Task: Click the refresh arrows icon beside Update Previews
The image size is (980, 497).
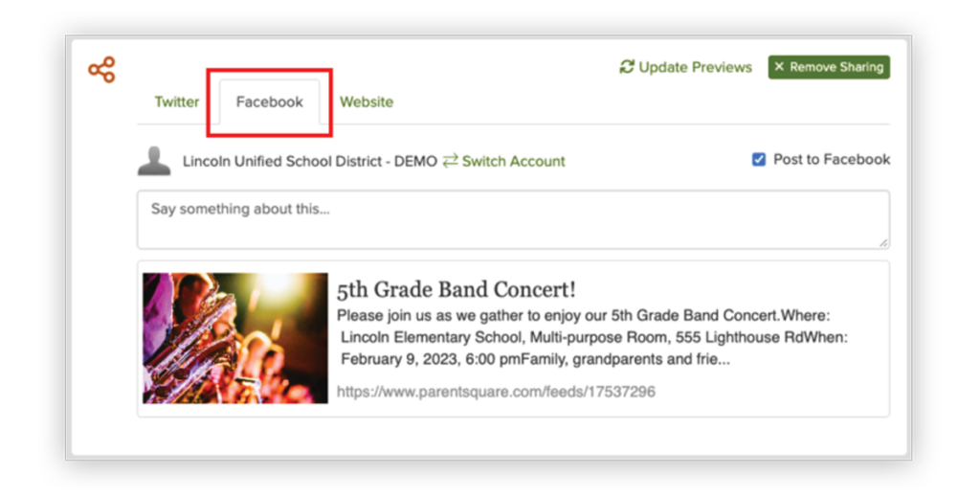Action: point(627,66)
